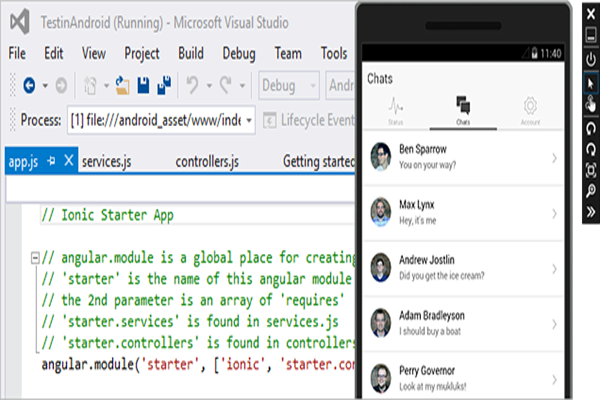600x400 pixels.
Task: Open the Edit menu
Action: pyautogui.click(x=54, y=53)
